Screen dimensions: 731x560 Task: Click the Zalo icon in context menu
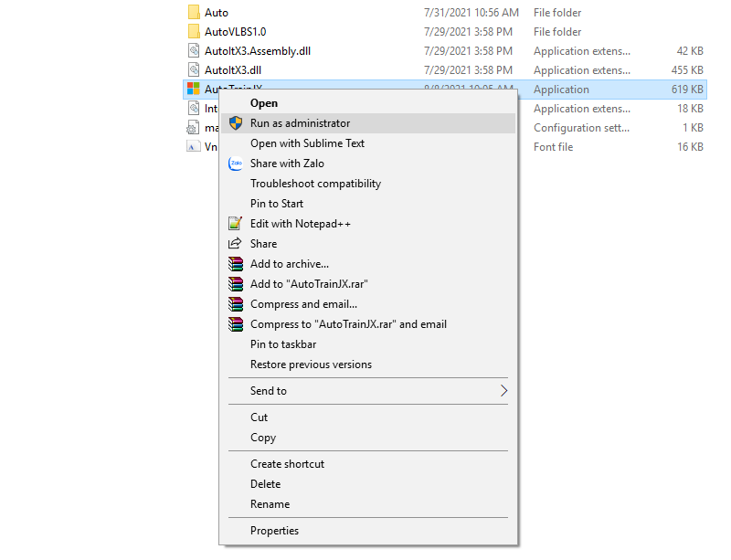235,164
